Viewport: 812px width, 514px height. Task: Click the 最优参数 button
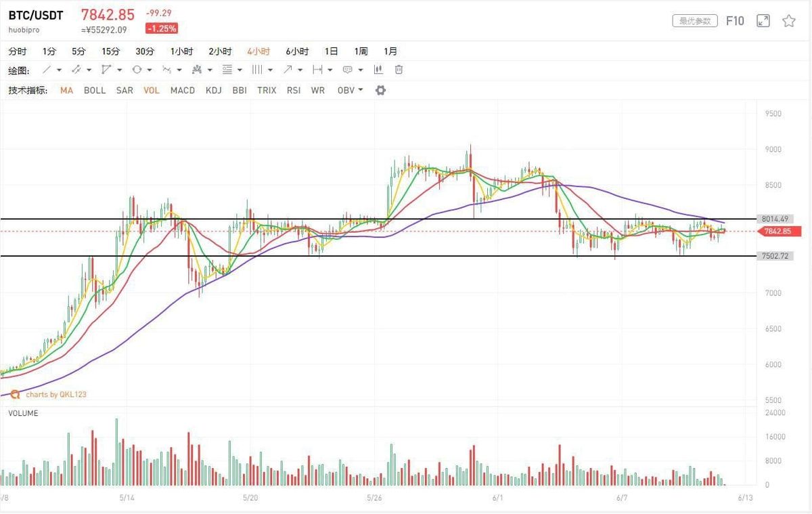point(696,20)
